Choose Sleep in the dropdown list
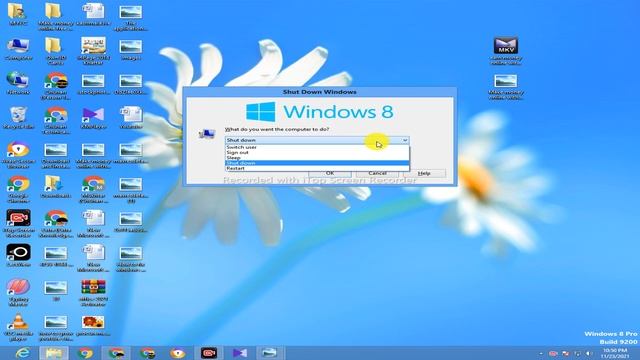This screenshot has height=360, width=640. (x=317, y=158)
